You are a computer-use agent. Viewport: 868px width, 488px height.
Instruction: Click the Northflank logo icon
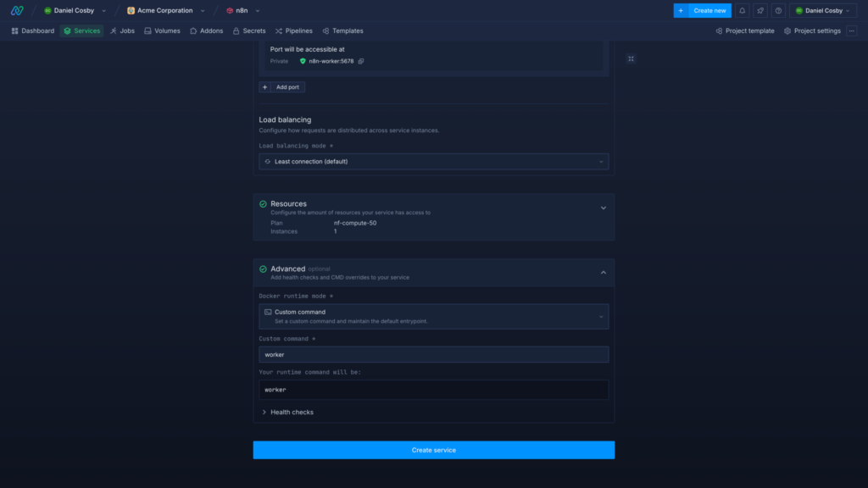[x=17, y=10]
